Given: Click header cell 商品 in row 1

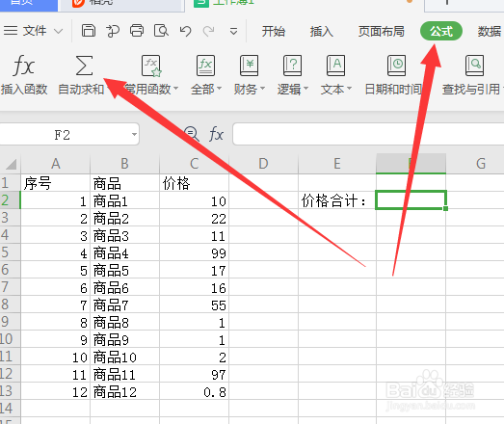Looking at the screenshot, I should pyautogui.click(x=124, y=183).
